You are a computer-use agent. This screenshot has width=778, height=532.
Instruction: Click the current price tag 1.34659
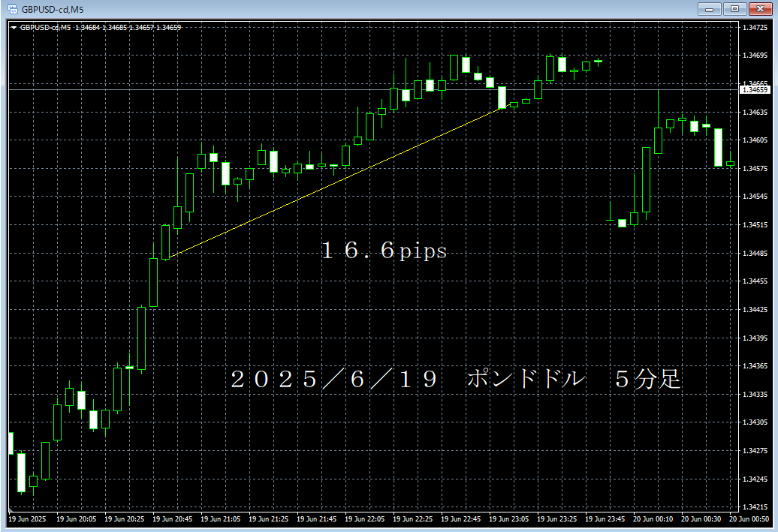tap(755, 90)
